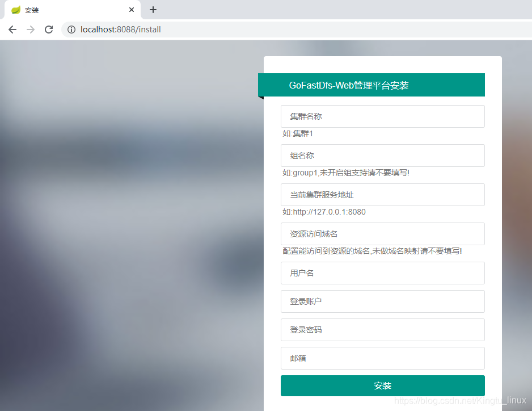Click the site information (i) icon
The image size is (532, 411).
[70, 30]
